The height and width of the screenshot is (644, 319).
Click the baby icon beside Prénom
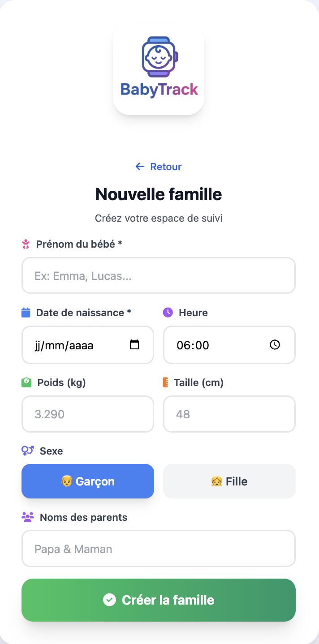[x=26, y=244]
